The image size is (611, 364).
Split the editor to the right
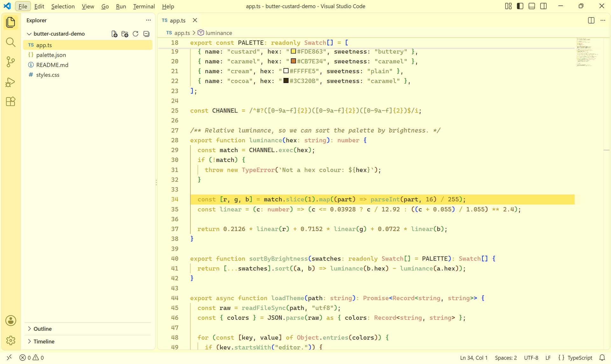pos(591,20)
